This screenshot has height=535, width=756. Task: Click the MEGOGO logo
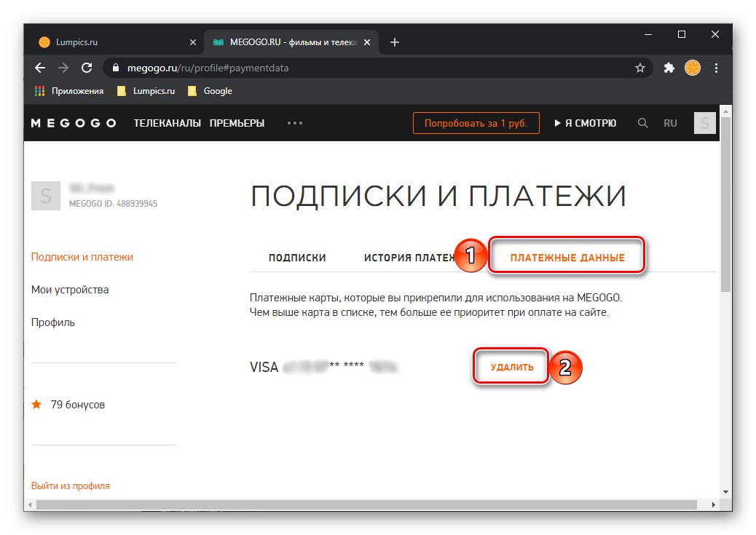[x=74, y=124]
